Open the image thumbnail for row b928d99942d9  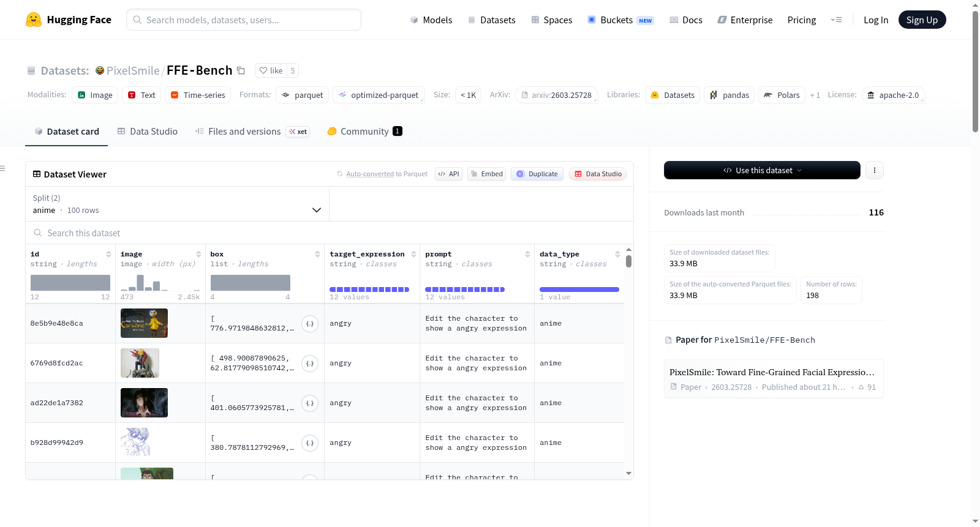pos(135,443)
